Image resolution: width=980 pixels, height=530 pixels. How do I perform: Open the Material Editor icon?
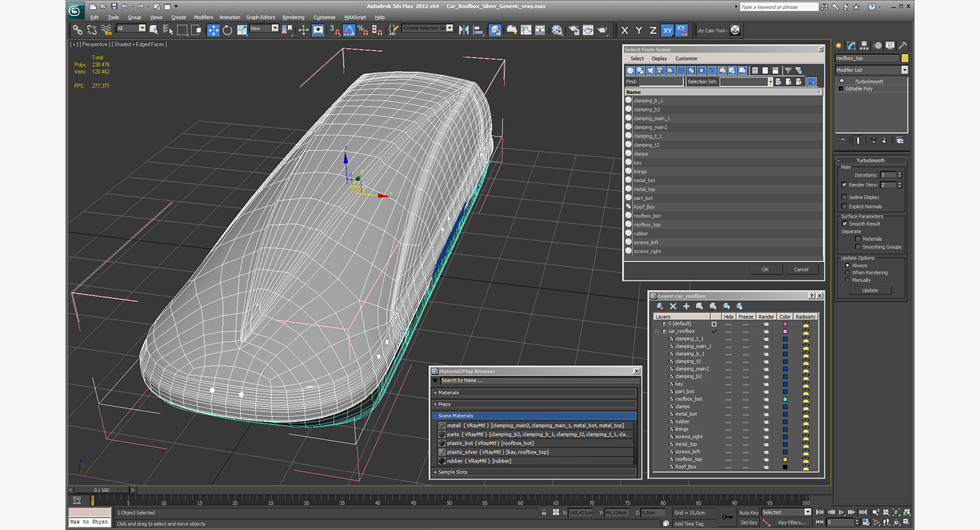click(557, 30)
